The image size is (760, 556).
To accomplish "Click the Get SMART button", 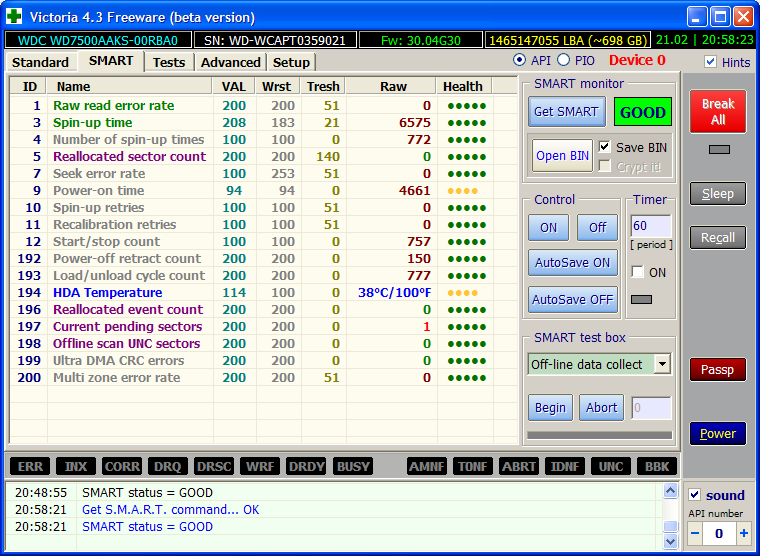I will click(x=566, y=111).
